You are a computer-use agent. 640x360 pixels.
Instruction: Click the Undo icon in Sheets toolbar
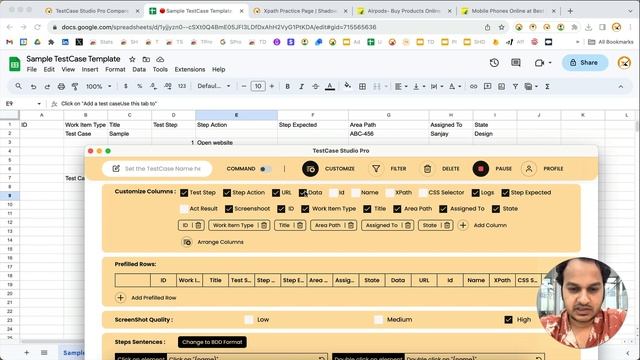click(33, 87)
